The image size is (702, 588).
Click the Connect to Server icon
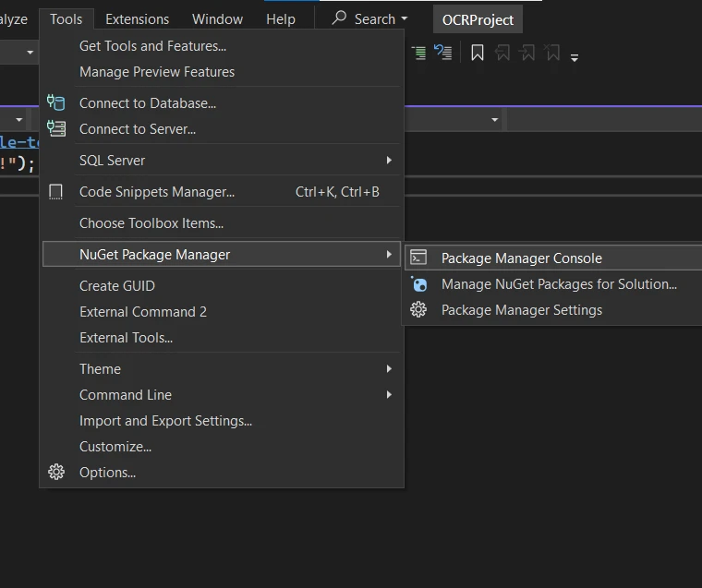(56, 129)
